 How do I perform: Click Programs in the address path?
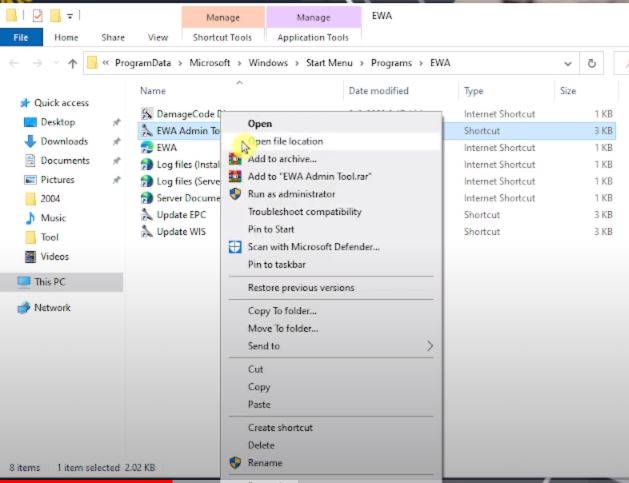(391, 63)
